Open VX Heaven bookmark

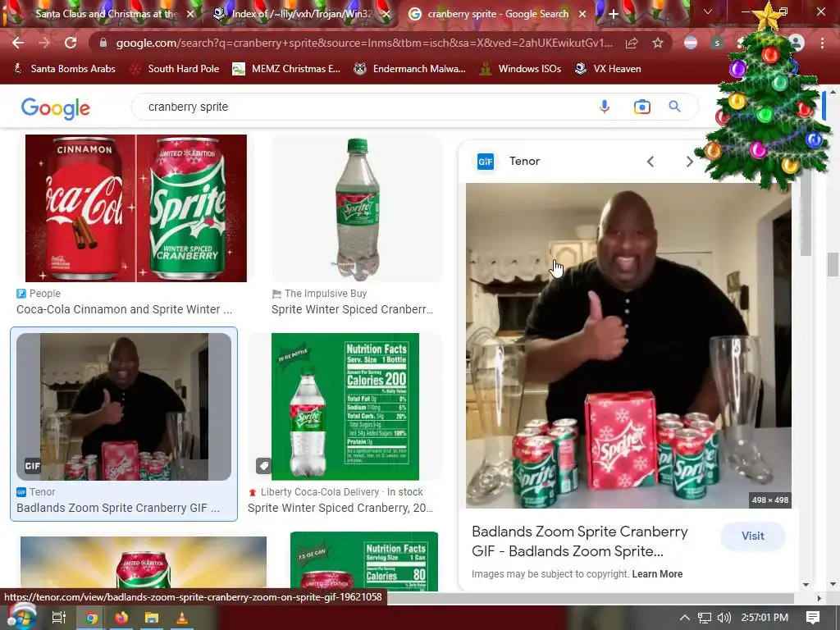608,69
